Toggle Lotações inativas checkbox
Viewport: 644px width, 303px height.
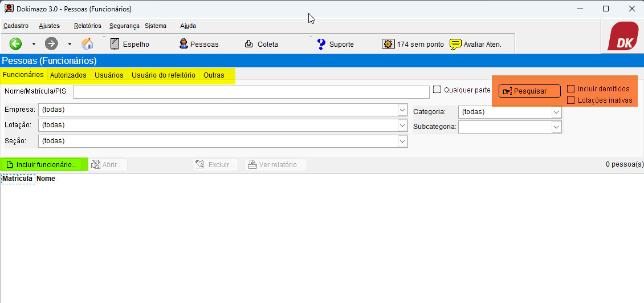pyautogui.click(x=570, y=100)
